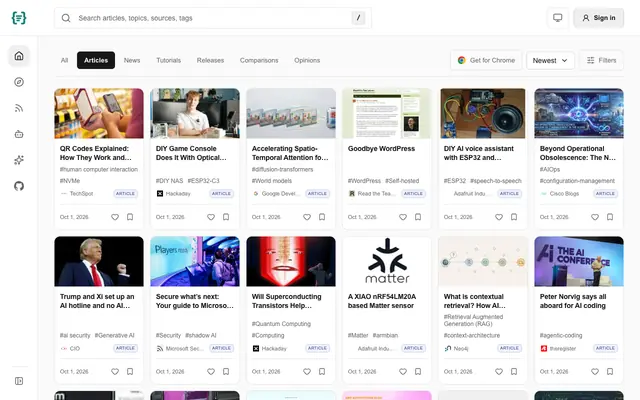640x400 pixels.
Task: Like the Will Superconducting Transistors article
Action: pyautogui.click(x=307, y=371)
